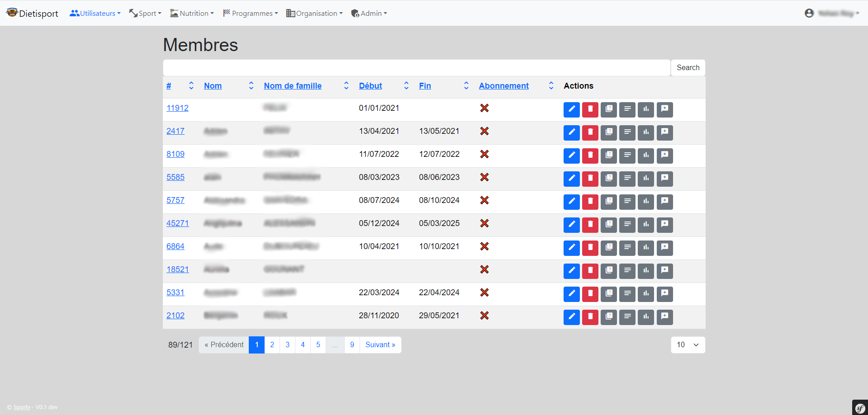The width and height of the screenshot is (868, 415).
Task: Open the Admin menu
Action: pyautogui.click(x=369, y=13)
